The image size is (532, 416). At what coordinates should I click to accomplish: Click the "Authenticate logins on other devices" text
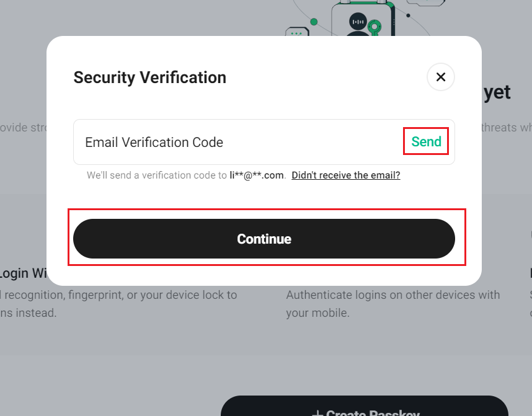click(x=393, y=295)
